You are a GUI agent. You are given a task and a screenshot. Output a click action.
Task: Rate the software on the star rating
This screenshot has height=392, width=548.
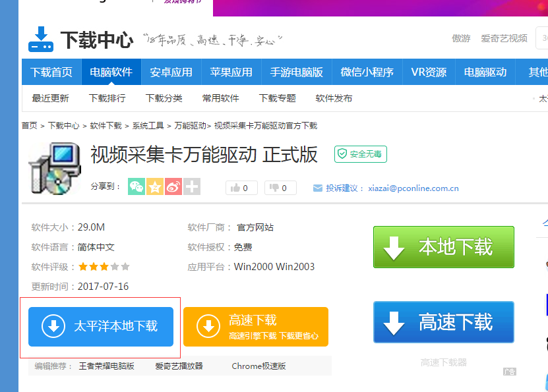coord(104,267)
